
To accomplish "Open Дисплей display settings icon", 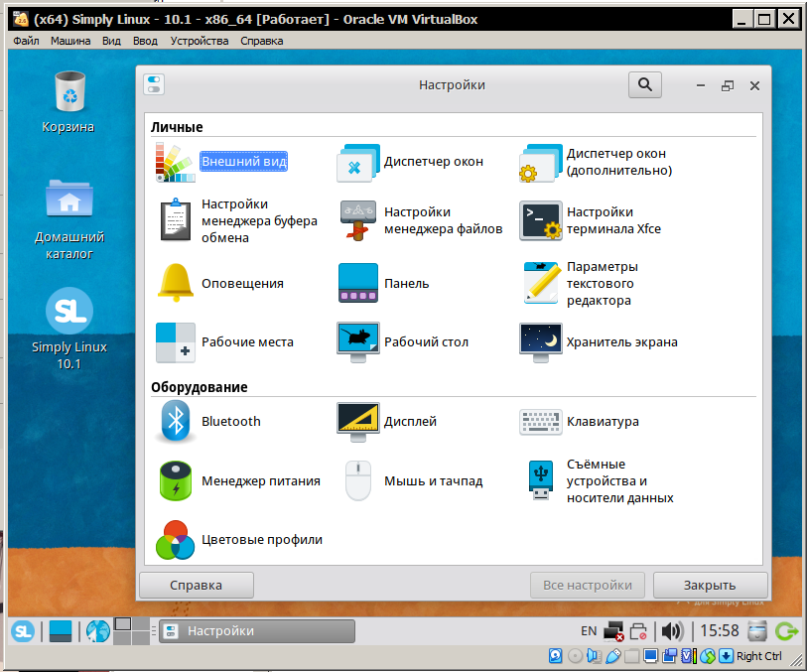I will point(357,422).
